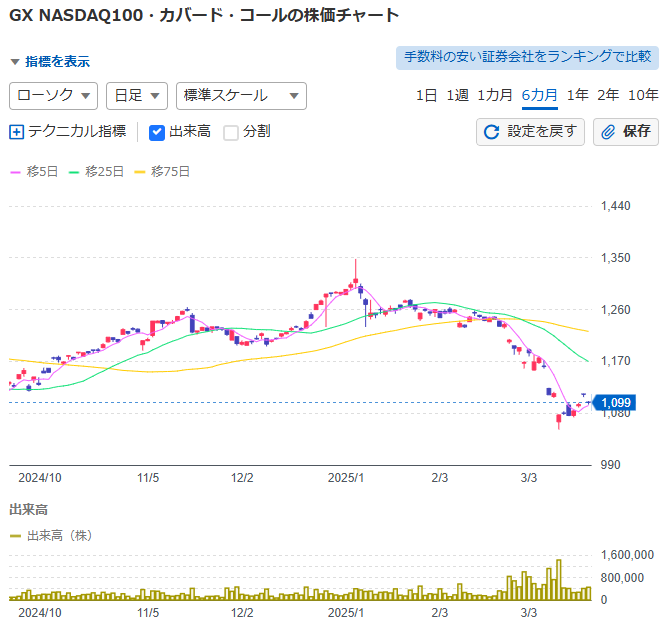Open 手数料の安い証券会社をランキングで比較 banner

[527, 57]
